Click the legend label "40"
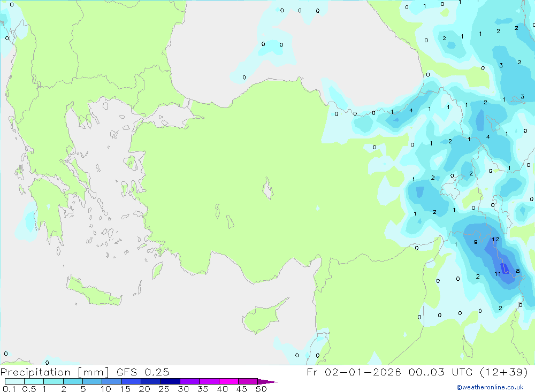535x392 pixels. pyautogui.click(x=222, y=389)
